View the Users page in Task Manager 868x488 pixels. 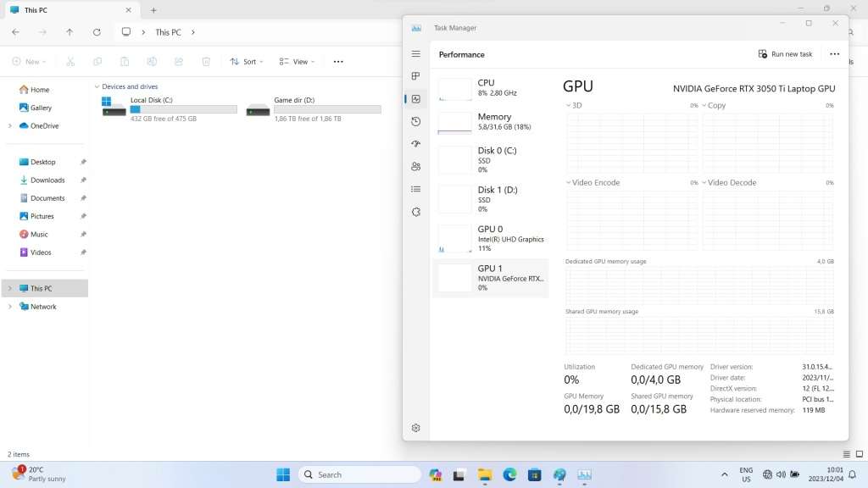click(x=415, y=166)
